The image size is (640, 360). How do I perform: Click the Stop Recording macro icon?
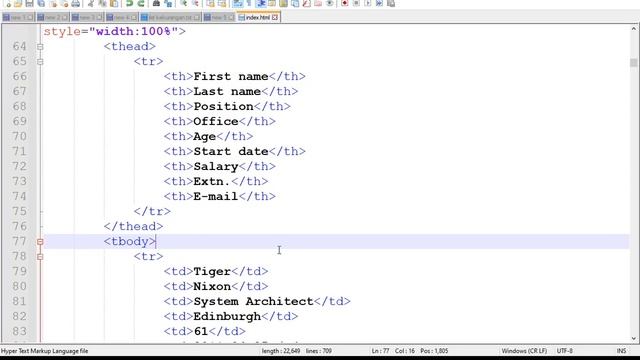(x=356, y=4)
